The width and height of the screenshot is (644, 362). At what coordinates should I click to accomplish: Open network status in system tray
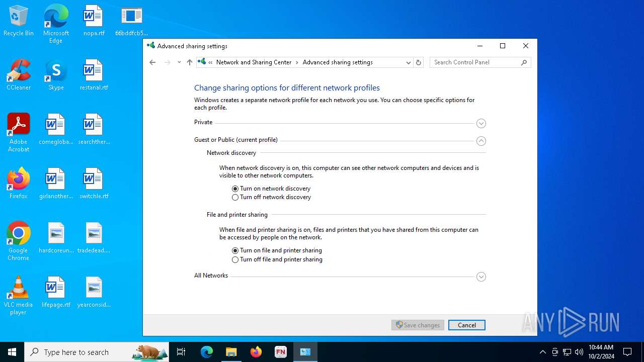point(567,352)
